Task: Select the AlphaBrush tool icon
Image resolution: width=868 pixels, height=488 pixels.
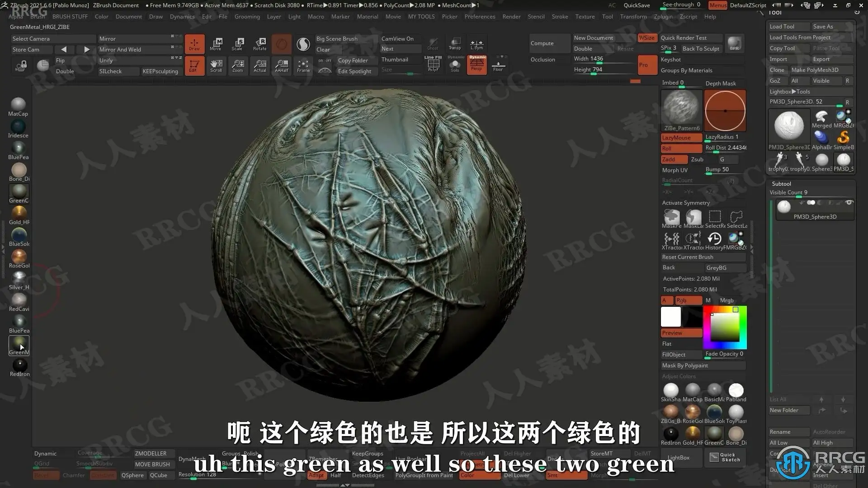Action: (x=821, y=139)
